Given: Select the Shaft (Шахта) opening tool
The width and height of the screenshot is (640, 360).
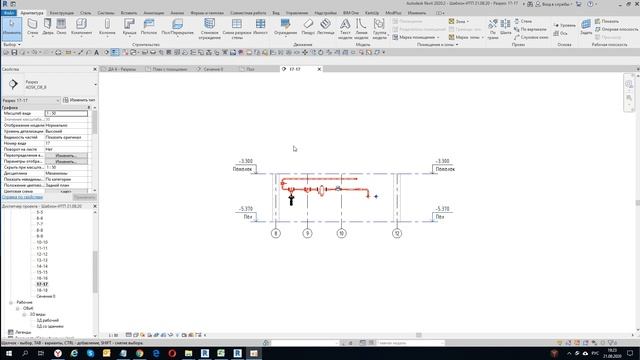Looking at the screenshot, I should tap(505, 27).
